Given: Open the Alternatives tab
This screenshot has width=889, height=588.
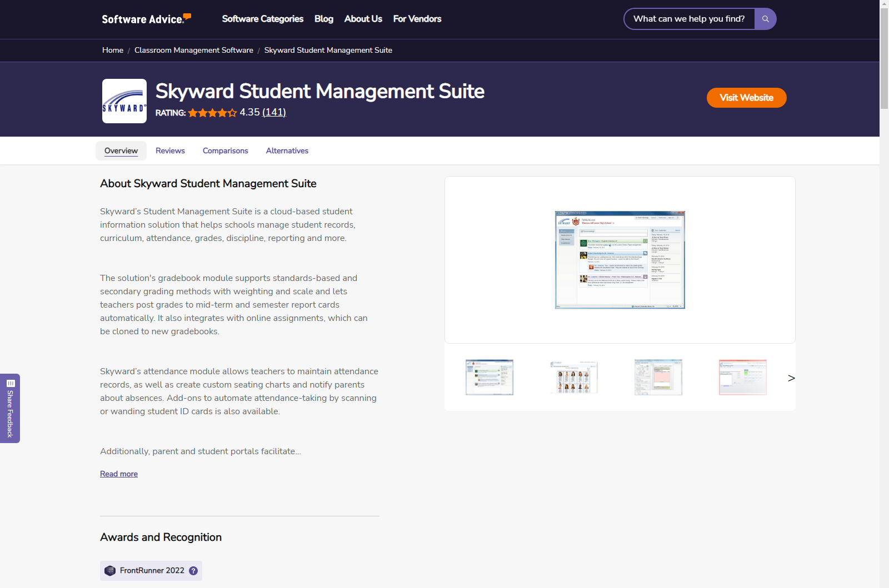Looking at the screenshot, I should click(287, 151).
